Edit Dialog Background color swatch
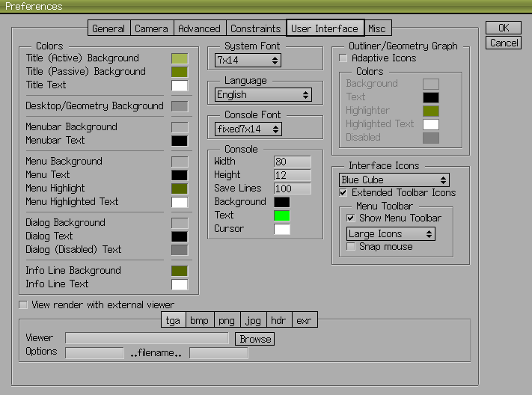532x395 pixels. pyautogui.click(x=180, y=223)
